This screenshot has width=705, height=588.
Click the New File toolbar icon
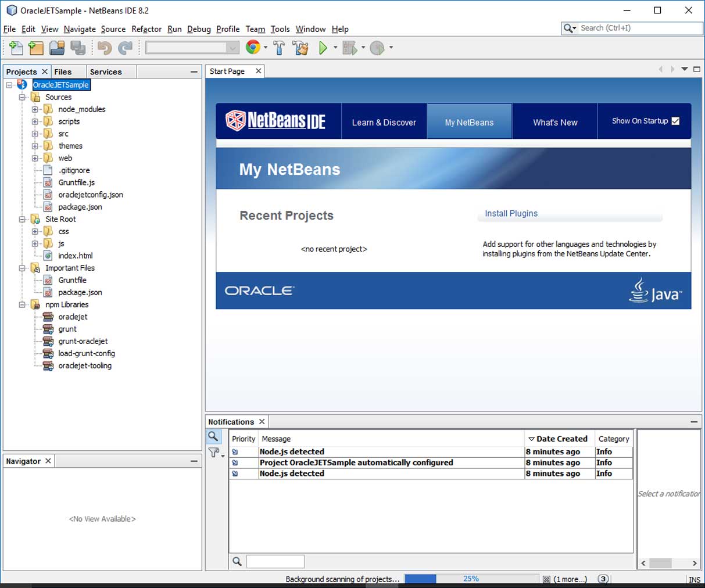coord(16,48)
